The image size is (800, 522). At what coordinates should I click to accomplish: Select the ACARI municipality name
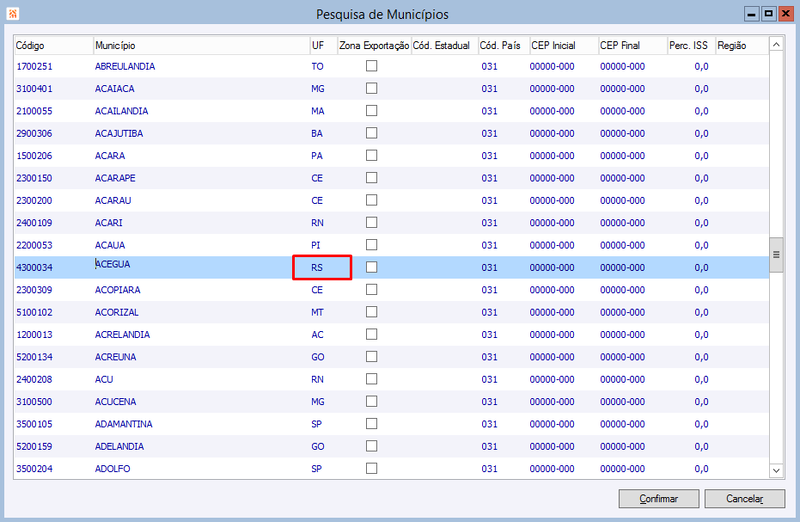pos(109,223)
